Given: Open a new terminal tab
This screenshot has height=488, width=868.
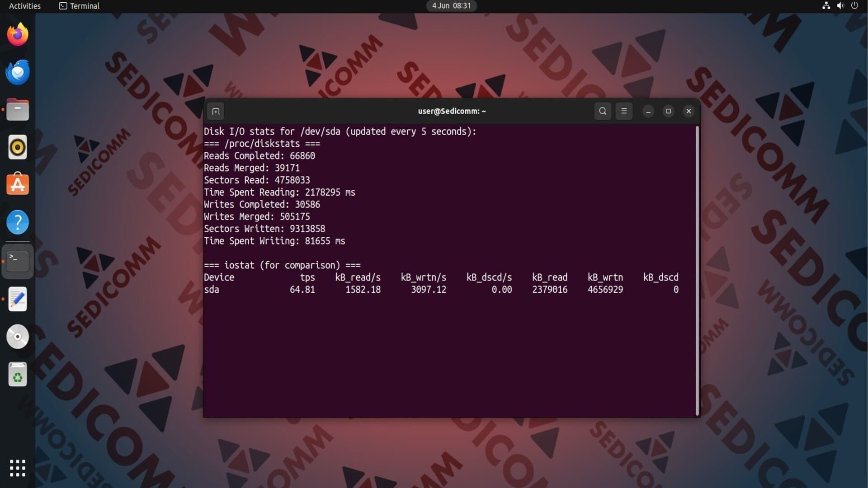Looking at the screenshot, I should (216, 111).
